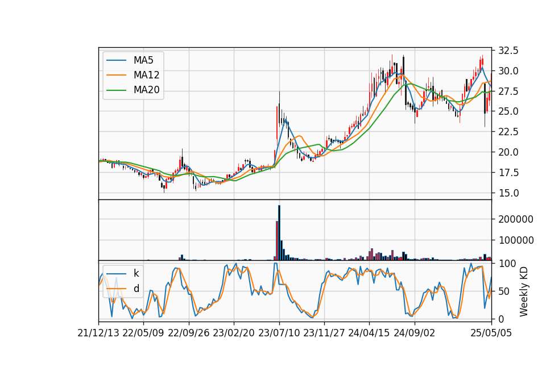Click the 100 KD axis value

tap(507, 264)
